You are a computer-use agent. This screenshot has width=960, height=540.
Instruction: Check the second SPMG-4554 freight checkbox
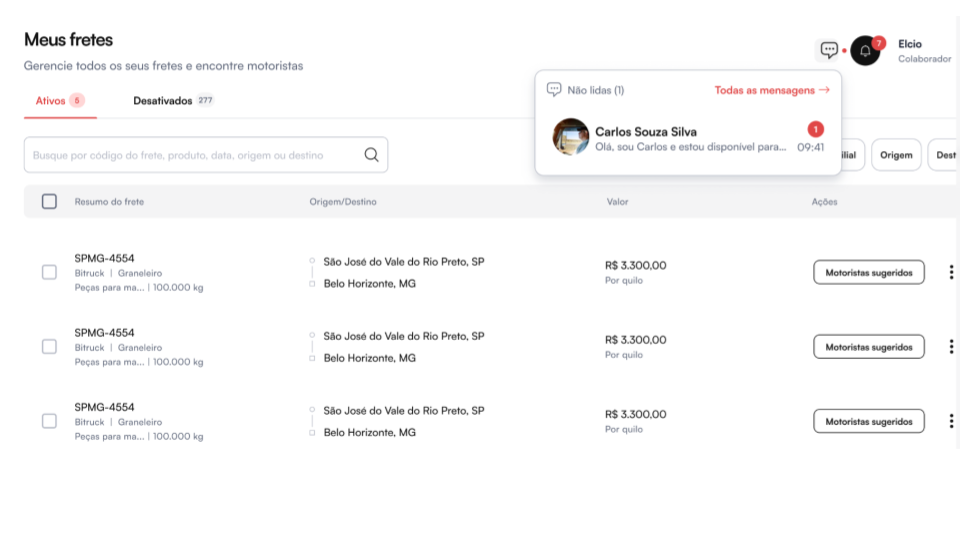click(49, 347)
